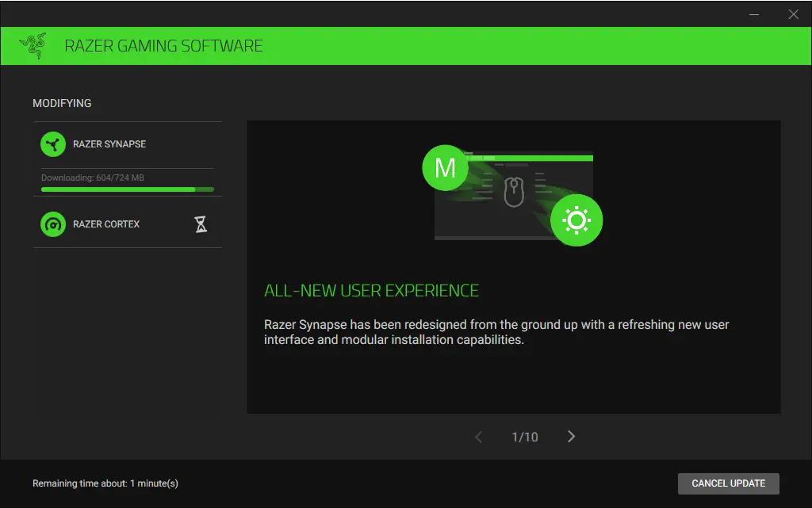
Task: Expand the Razer Synapse entry in Modifying list
Action: [111, 144]
